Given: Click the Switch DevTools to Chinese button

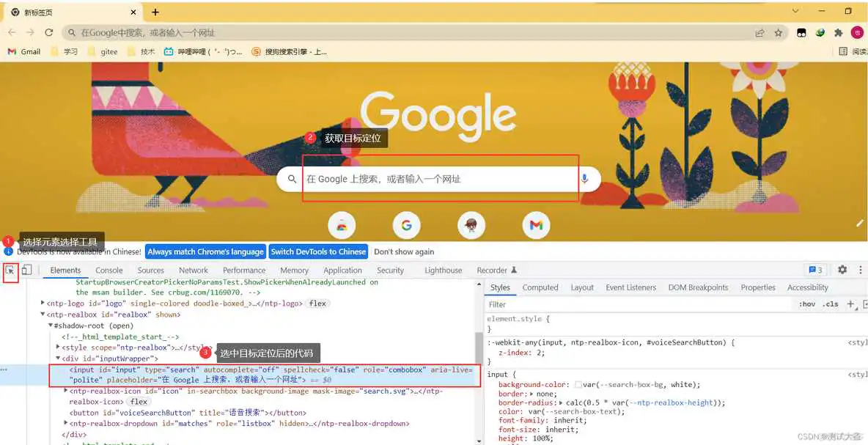Looking at the screenshot, I should [x=318, y=251].
